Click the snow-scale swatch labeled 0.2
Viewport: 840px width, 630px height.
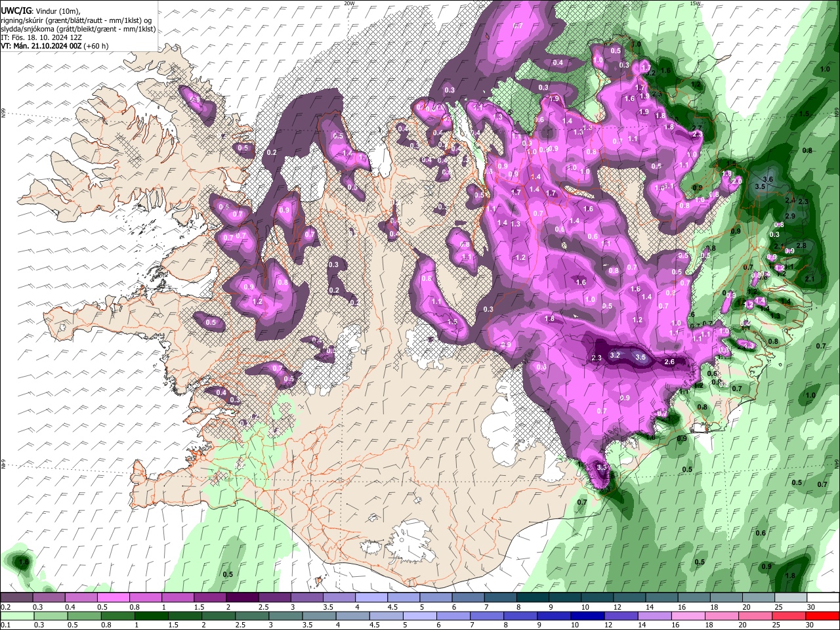pyautogui.click(x=16, y=598)
